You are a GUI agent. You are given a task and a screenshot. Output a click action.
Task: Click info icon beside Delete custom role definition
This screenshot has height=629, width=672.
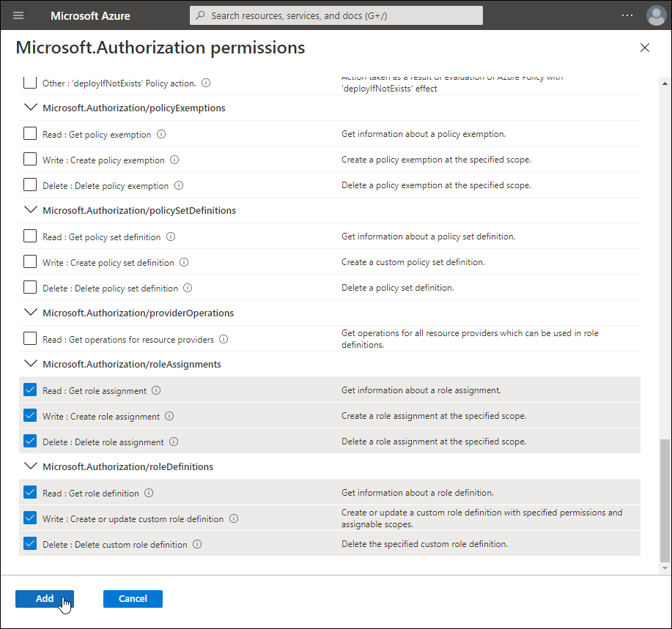[197, 544]
